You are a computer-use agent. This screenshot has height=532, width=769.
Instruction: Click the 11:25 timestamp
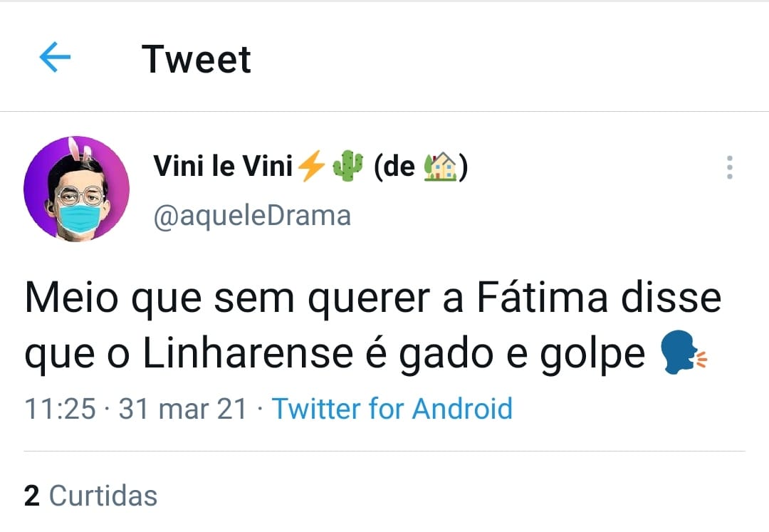[x=60, y=409]
